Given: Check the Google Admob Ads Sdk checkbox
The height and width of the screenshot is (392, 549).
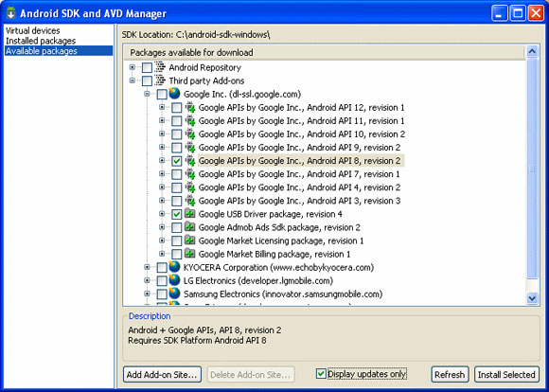Looking at the screenshot, I should pyautogui.click(x=176, y=227).
